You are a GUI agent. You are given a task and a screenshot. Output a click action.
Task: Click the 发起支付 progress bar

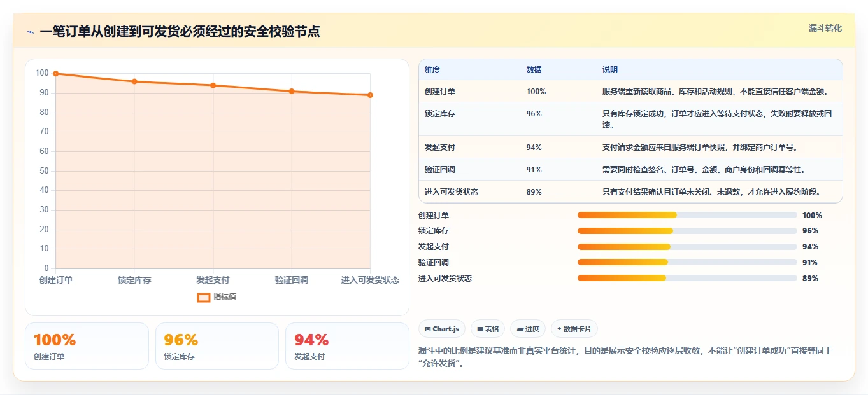[687, 247]
